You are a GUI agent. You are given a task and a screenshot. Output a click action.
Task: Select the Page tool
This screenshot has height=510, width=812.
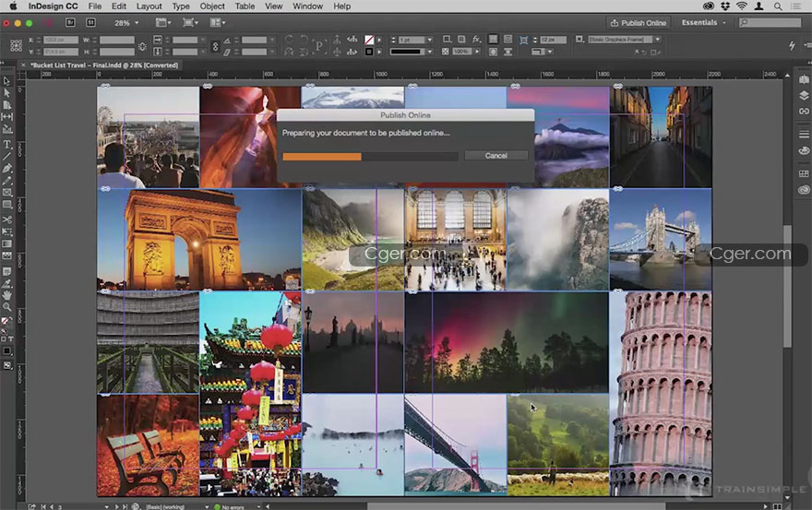pyautogui.click(x=6, y=105)
